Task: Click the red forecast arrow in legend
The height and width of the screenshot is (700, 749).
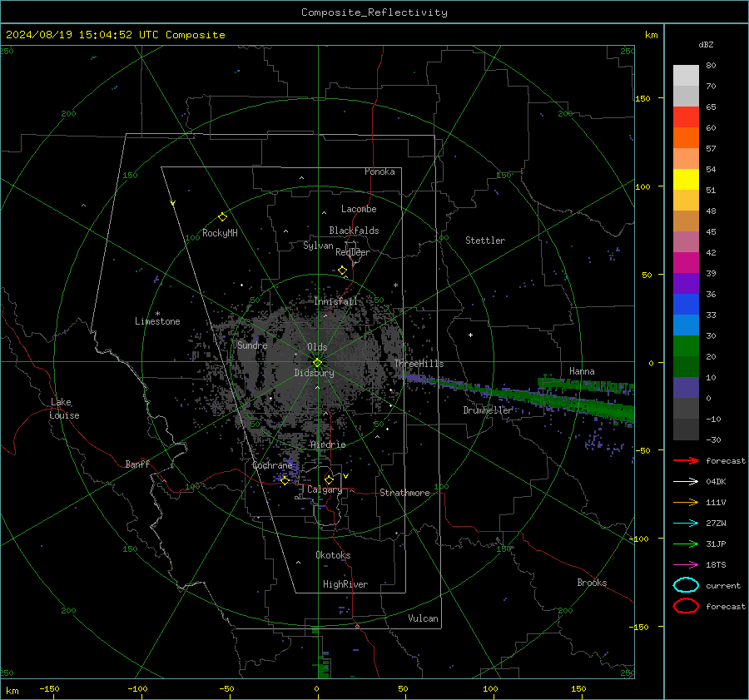Action: click(686, 460)
